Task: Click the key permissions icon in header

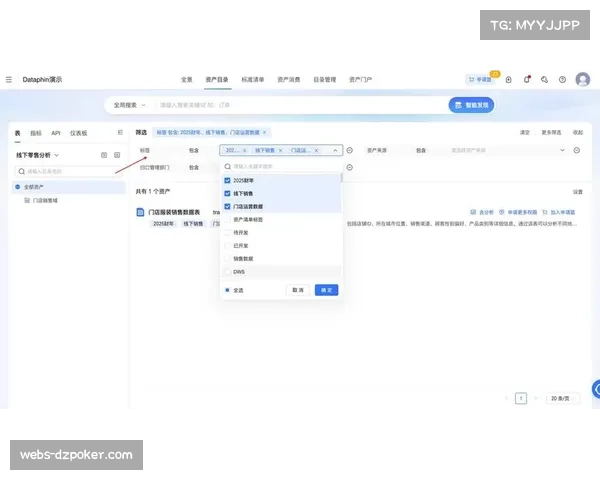Action: tap(545, 80)
